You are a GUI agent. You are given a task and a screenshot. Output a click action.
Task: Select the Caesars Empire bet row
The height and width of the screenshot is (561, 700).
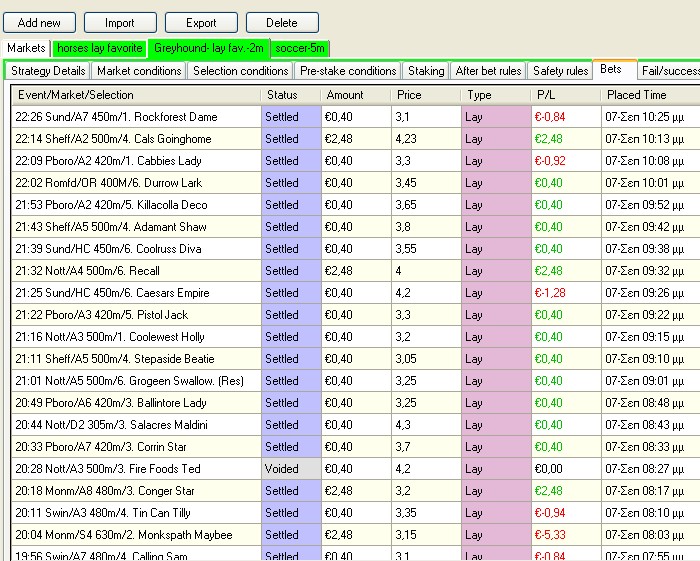pyautogui.click(x=356, y=293)
